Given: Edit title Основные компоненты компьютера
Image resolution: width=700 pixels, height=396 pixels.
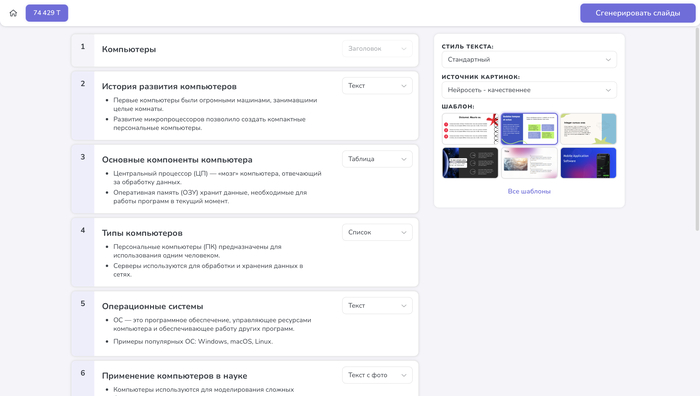Looking at the screenshot, I should pyautogui.click(x=177, y=159).
